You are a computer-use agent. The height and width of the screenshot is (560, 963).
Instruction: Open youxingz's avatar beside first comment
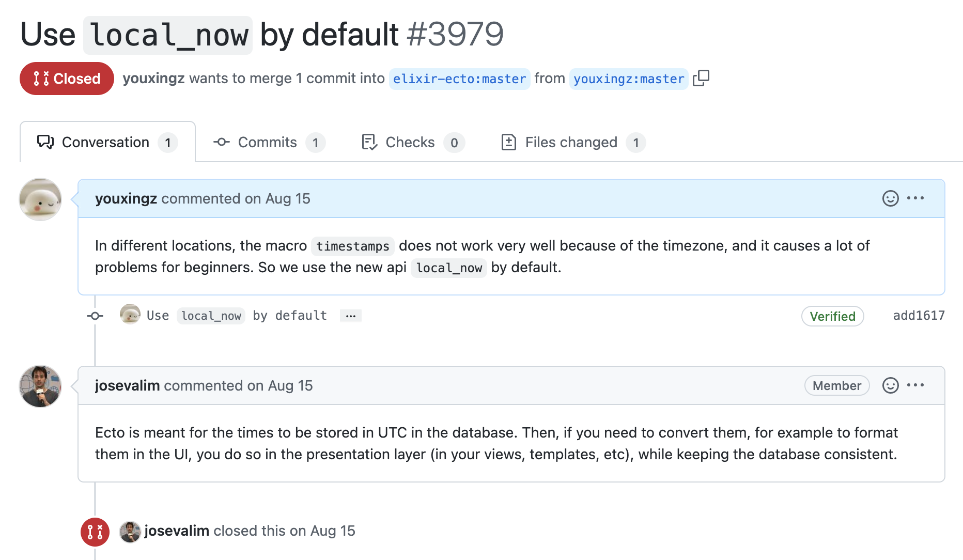coord(40,199)
